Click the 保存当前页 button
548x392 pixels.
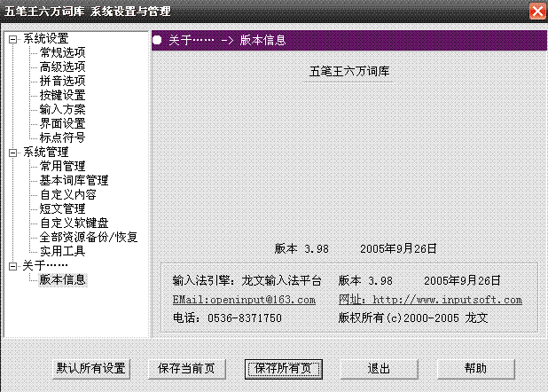pyautogui.click(x=186, y=369)
